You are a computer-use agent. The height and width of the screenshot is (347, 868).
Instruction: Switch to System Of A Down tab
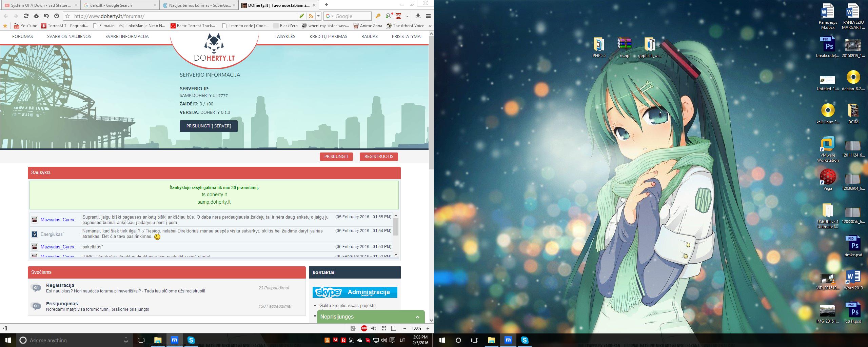41,5
